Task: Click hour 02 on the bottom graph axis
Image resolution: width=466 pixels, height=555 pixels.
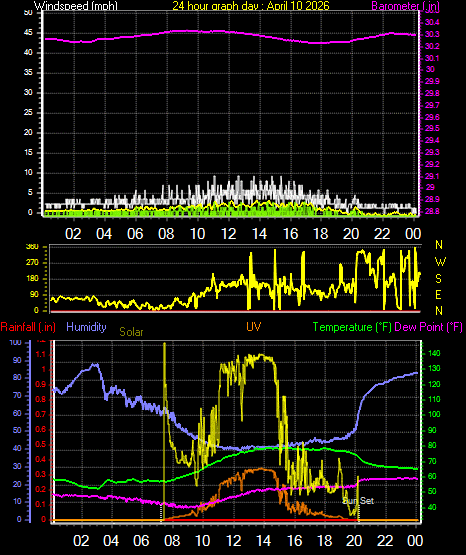Action: pos(81,541)
